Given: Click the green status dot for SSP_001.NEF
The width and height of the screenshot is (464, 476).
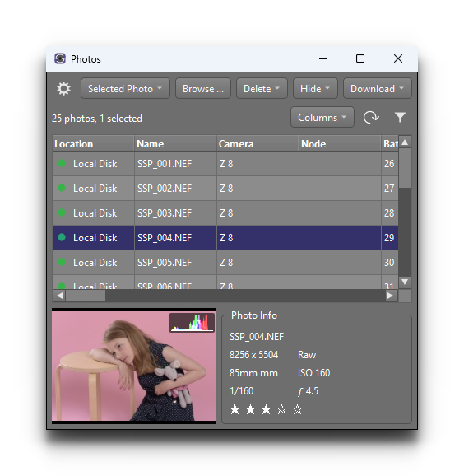Looking at the screenshot, I should pyautogui.click(x=62, y=163).
